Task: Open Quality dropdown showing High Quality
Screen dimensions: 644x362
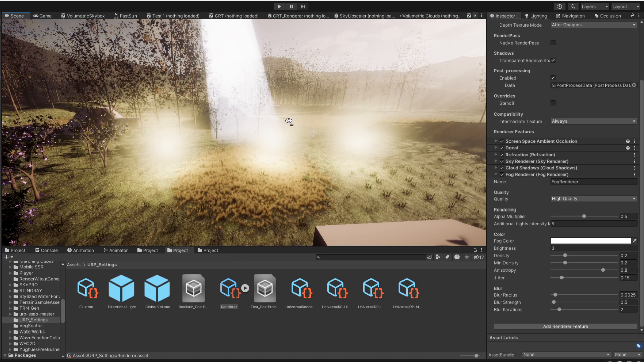Action: click(594, 199)
